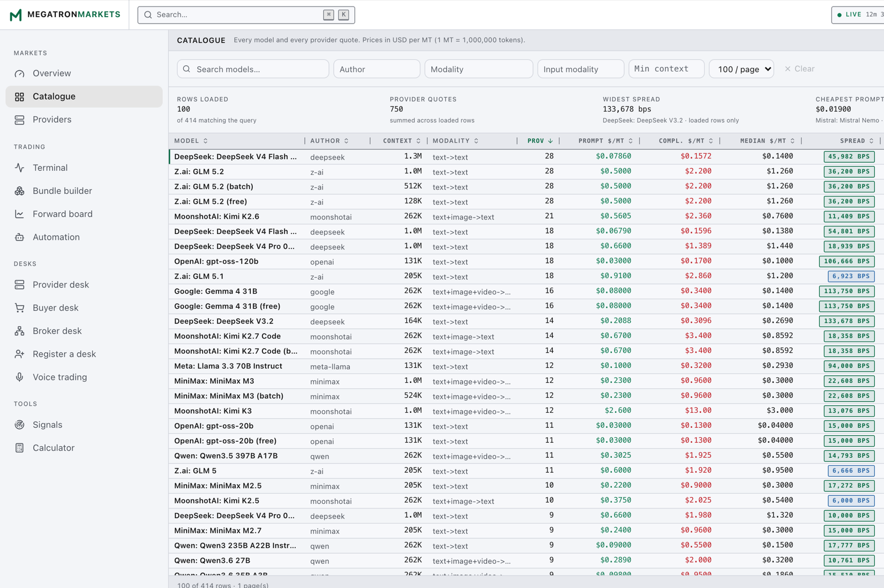Open Calculator under Tools
Viewport: 884px width, 588px height.
coord(84,448)
